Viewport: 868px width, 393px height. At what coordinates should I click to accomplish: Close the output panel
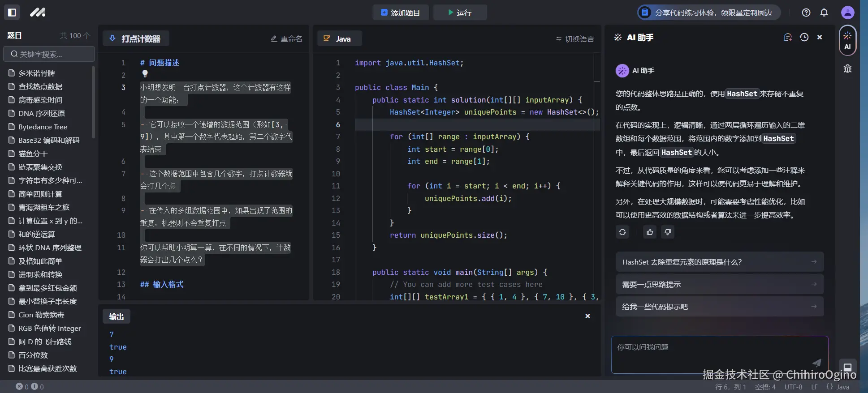point(587,316)
